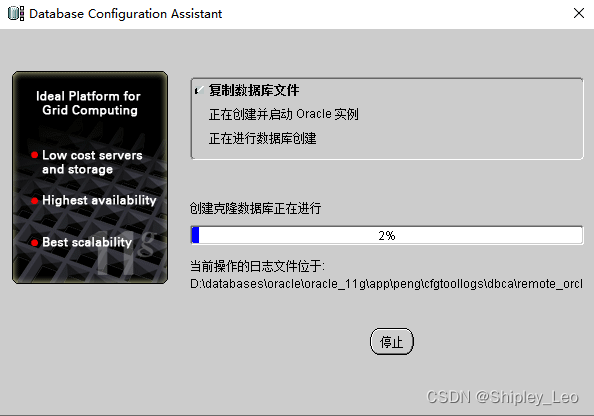Click the Database Configuration Assistant title text
Image resolution: width=594 pixels, height=416 pixels.
125,14
